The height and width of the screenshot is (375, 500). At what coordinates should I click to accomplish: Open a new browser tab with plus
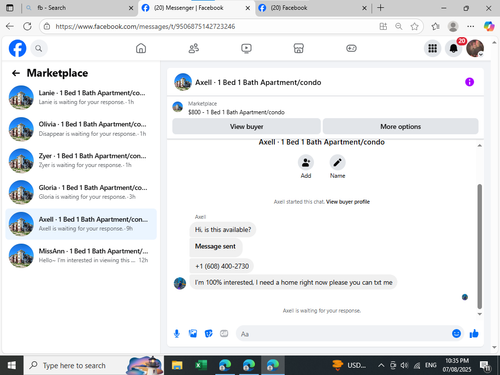click(x=380, y=8)
